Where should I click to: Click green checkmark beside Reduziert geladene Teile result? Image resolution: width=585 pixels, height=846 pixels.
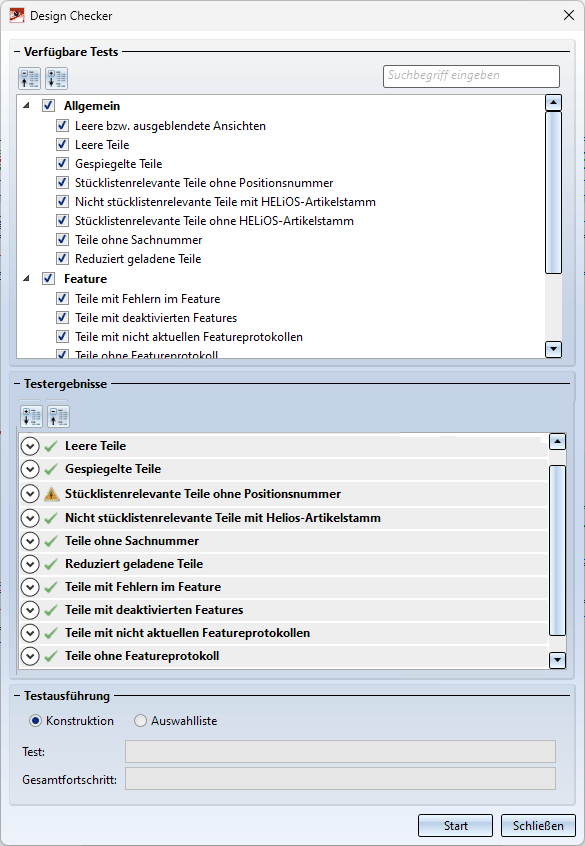click(51, 564)
